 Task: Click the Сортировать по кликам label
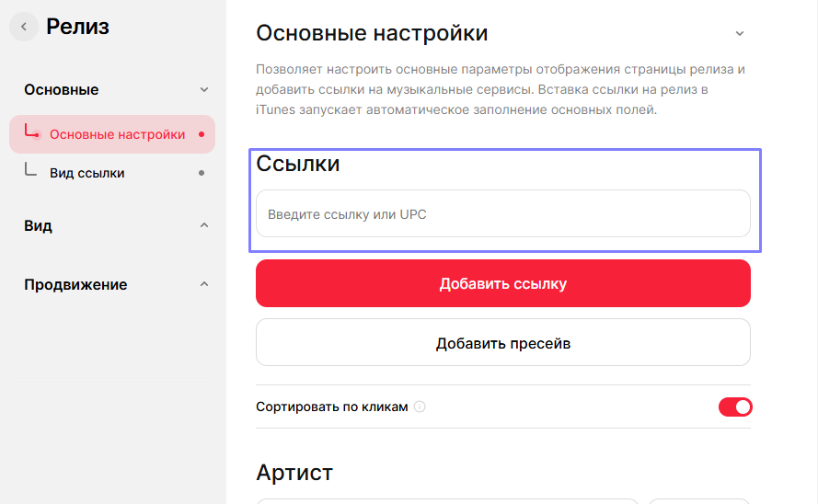(331, 407)
